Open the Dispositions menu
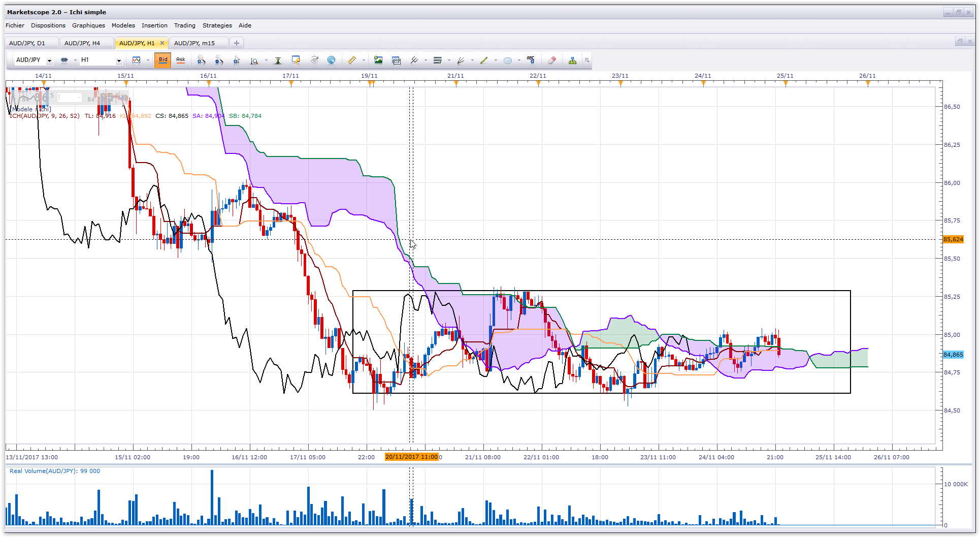980x537 pixels. tap(48, 25)
